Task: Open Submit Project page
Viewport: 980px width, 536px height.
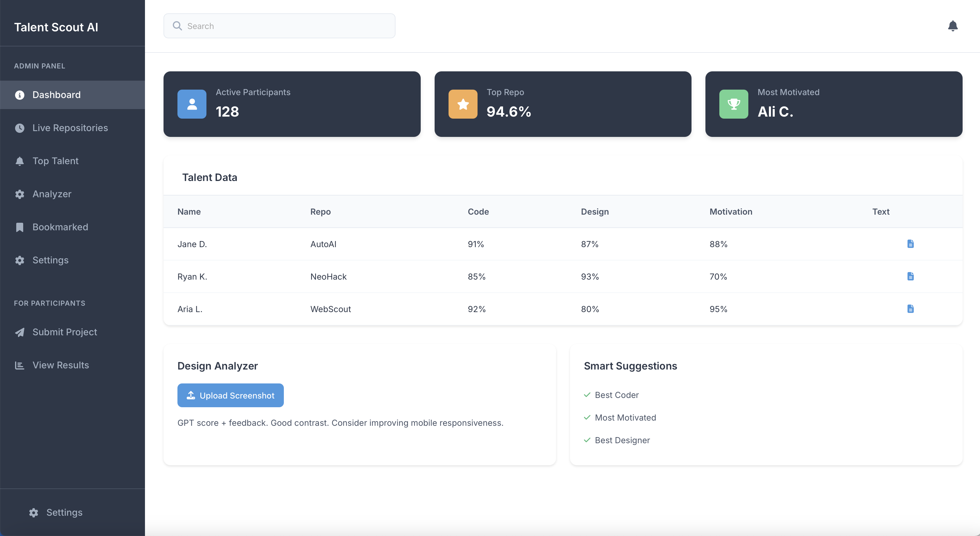Action: point(65,332)
